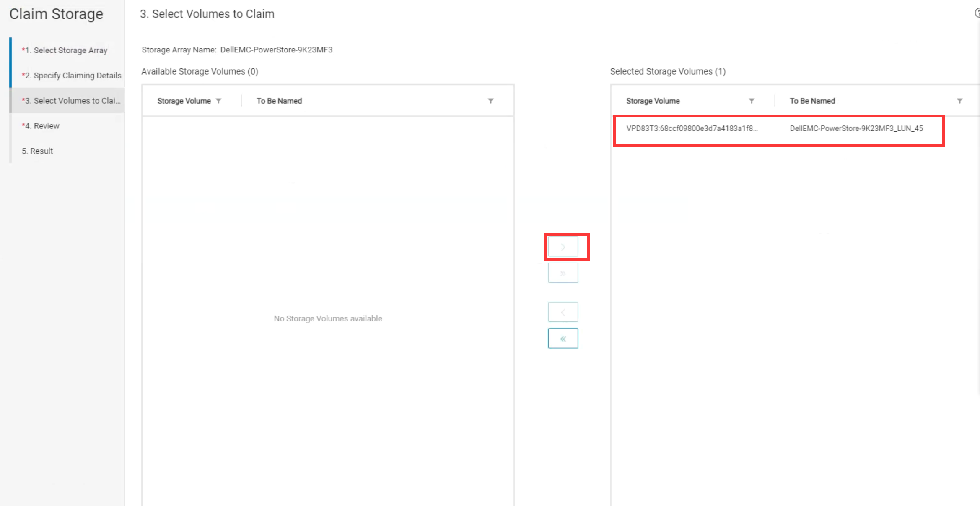Sort by Storage Volume header in Available table
The width and height of the screenshot is (980, 506).
[184, 101]
